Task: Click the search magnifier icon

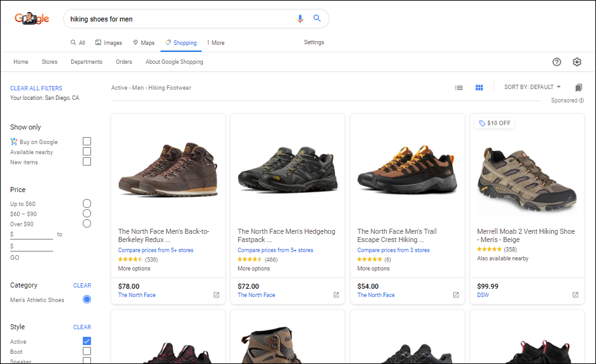Action: click(317, 18)
